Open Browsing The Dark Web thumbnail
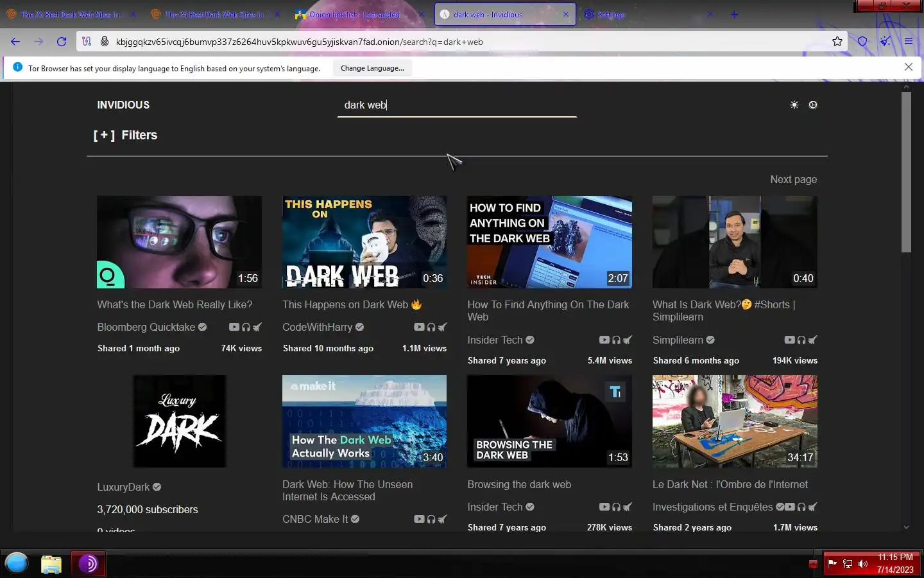The image size is (924, 578). point(549,421)
